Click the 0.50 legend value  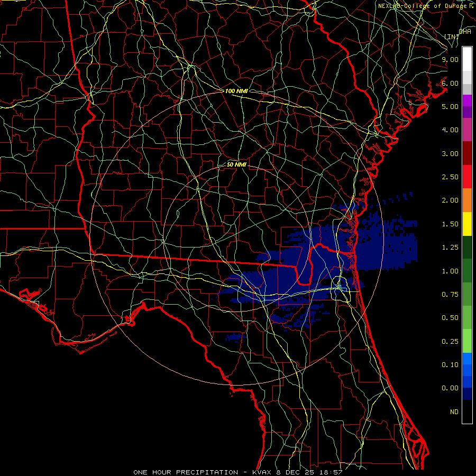450,318
